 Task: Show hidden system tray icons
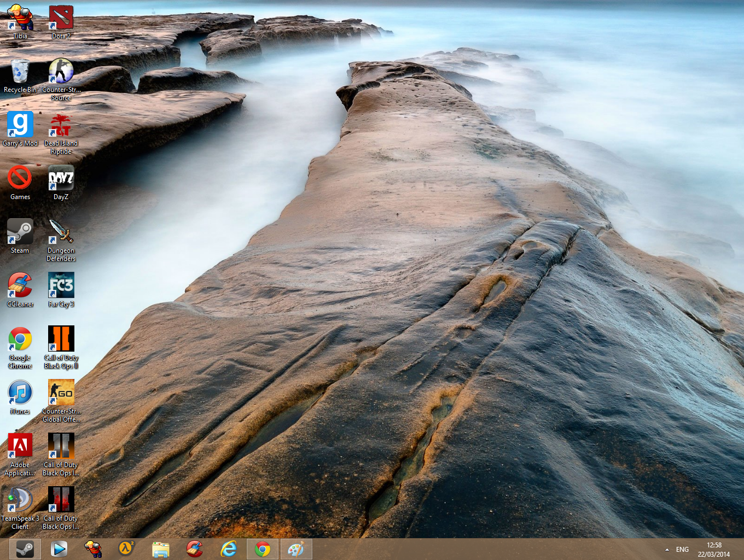point(667,550)
